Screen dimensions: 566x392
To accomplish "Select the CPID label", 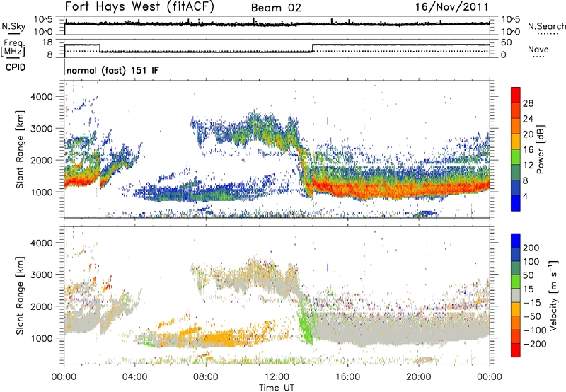I will (x=16, y=67).
